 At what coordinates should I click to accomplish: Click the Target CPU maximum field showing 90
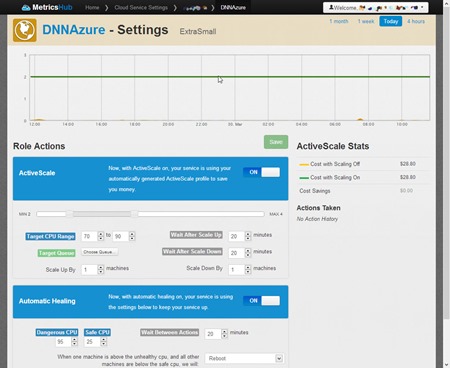121,236
